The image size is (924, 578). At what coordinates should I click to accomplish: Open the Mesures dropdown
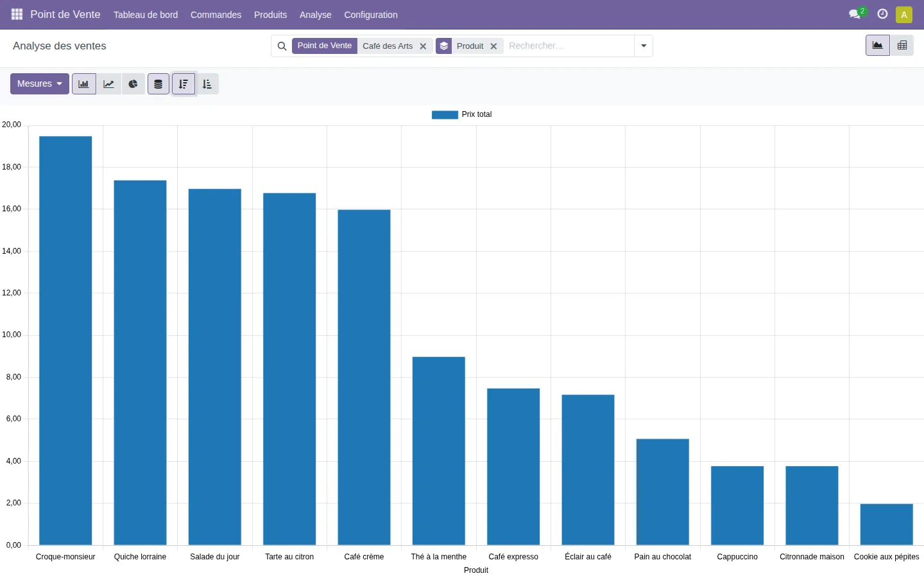click(40, 84)
